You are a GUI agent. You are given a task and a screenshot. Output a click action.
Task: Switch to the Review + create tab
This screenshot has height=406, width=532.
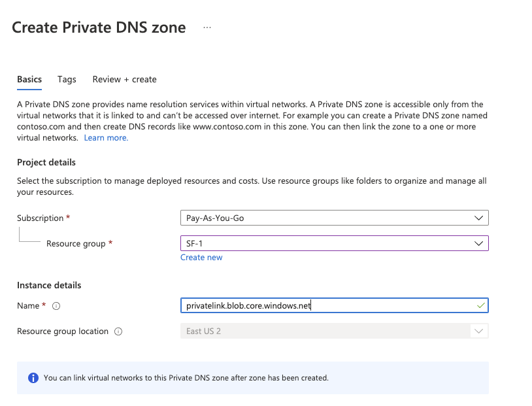pos(124,79)
